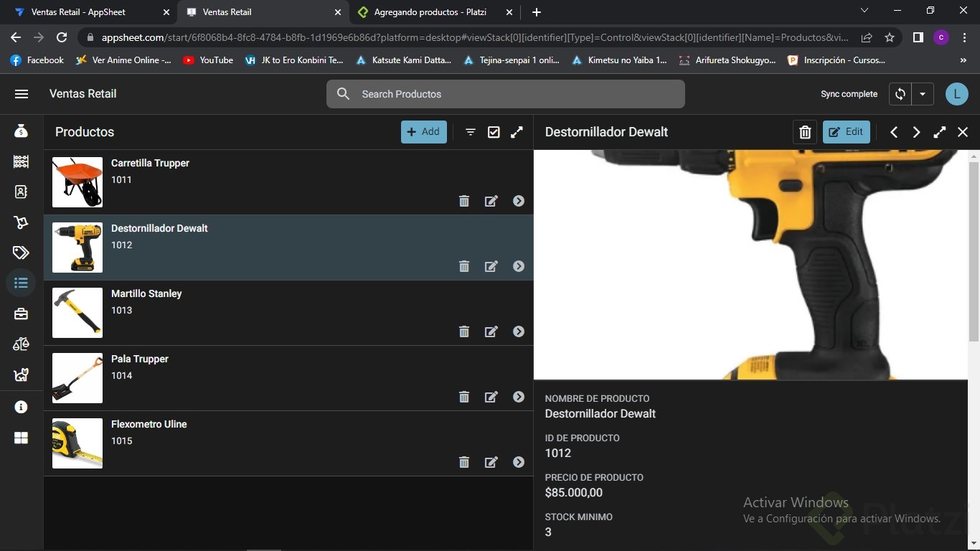Image resolution: width=980 pixels, height=551 pixels.
Task: Open the Inscripción - Cursos bookmark
Action: [837, 60]
